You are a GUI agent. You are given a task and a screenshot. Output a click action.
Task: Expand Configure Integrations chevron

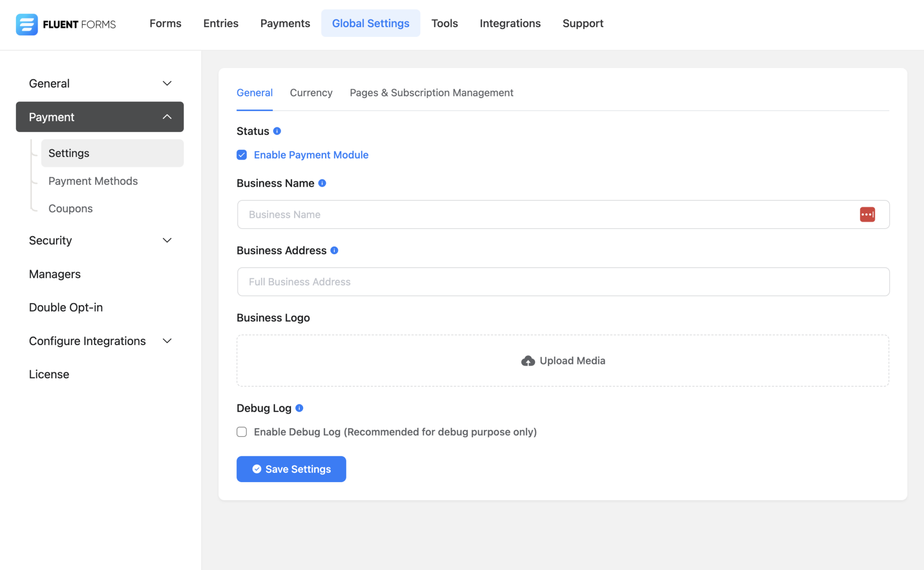coord(167,341)
